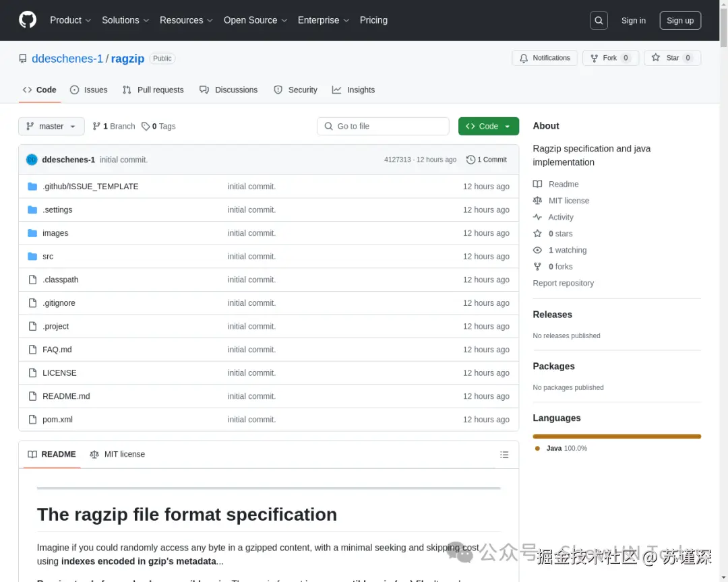
Task: Click the Star count 0 badge
Action: tap(688, 58)
